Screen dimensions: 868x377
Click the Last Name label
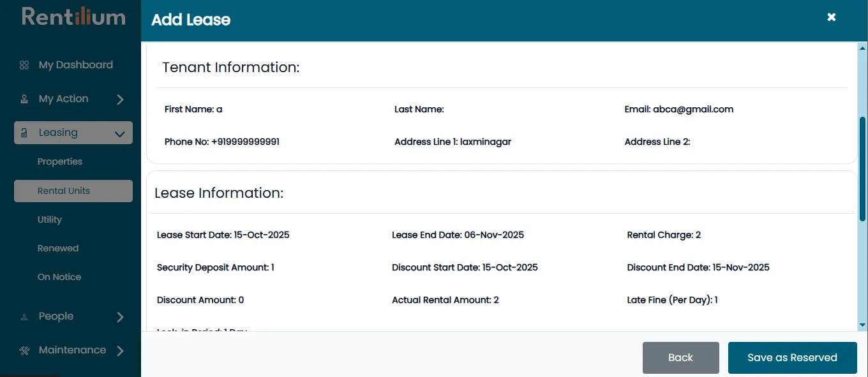419,109
